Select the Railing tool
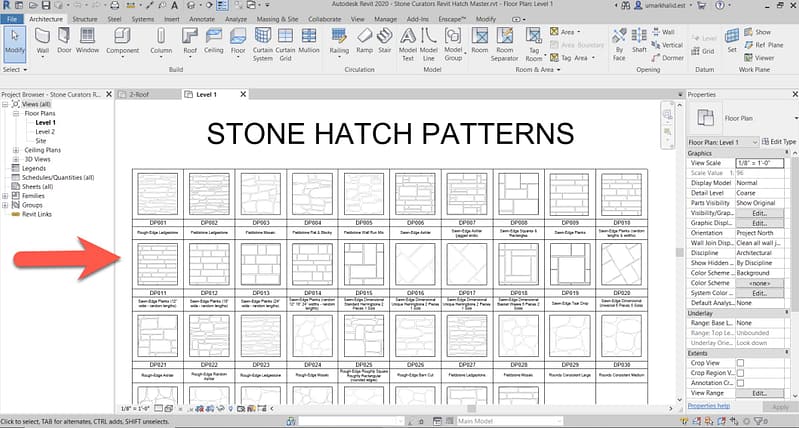Viewport: 799px width, 428px height. (339, 39)
